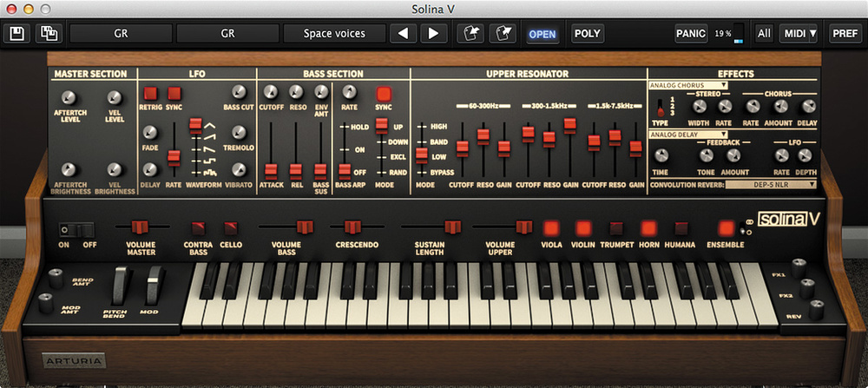Click the Aftertouch Brightness knob
The height and width of the screenshot is (388, 868).
tap(69, 169)
